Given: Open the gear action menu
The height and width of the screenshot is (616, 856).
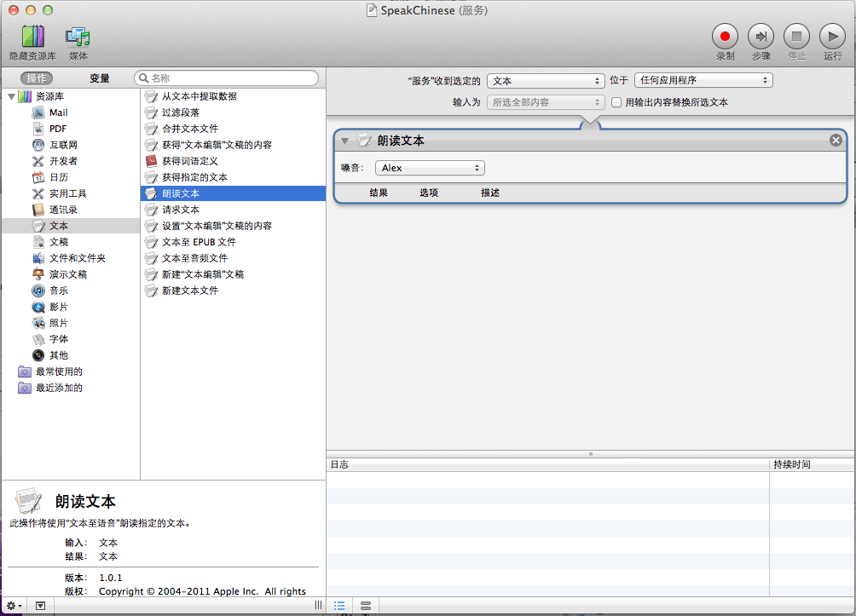Looking at the screenshot, I should click(x=14, y=606).
